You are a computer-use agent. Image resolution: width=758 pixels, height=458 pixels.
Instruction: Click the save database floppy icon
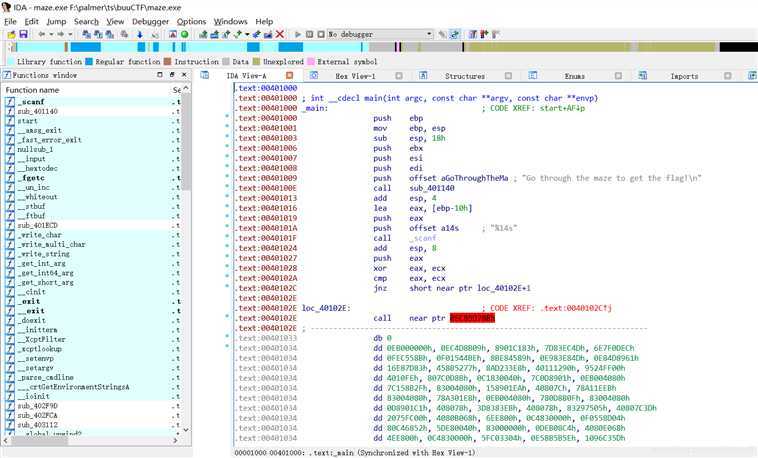[x=23, y=34]
